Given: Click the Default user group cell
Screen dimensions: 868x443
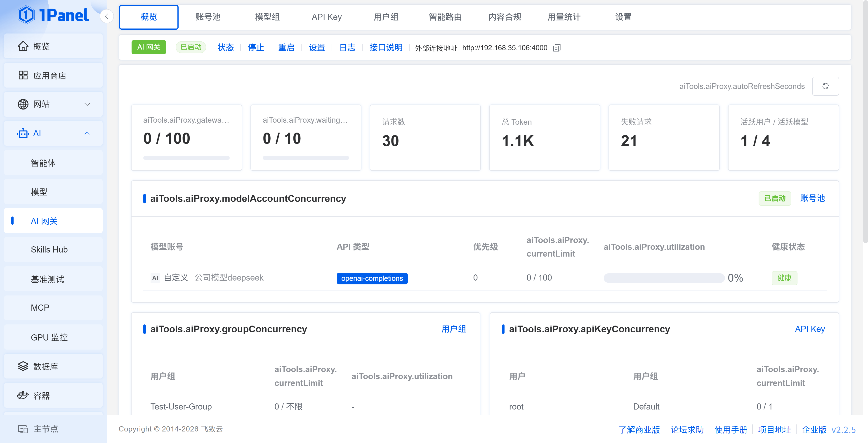Looking at the screenshot, I should (x=646, y=407).
